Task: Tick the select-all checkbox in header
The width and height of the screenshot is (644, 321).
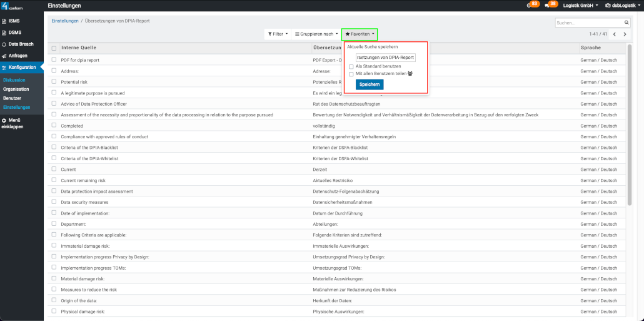Action: (x=54, y=48)
